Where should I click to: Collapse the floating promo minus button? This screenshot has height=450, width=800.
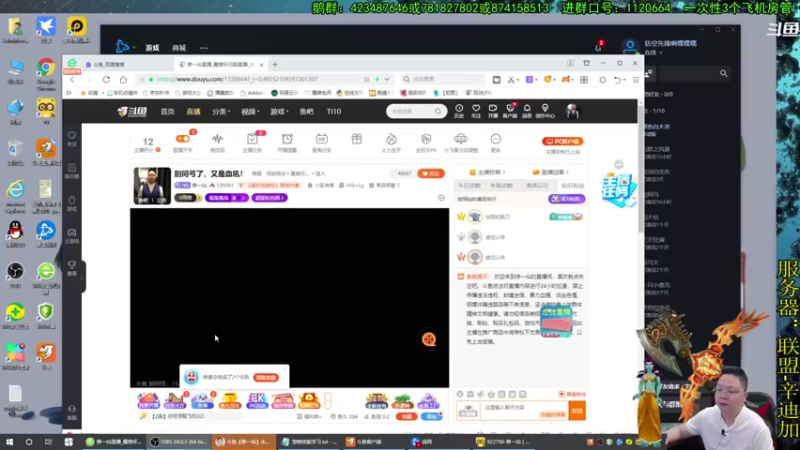pos(619,164)
